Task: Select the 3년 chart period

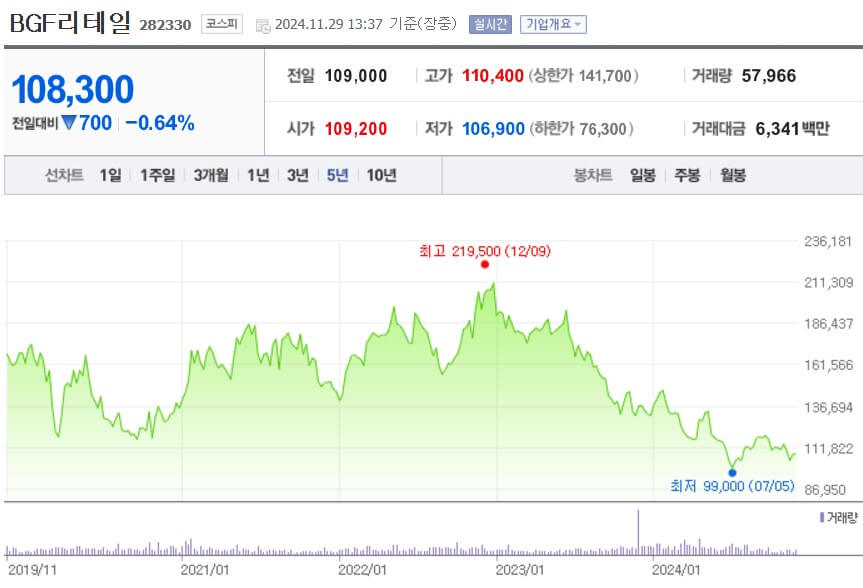Action: [297, 174]
